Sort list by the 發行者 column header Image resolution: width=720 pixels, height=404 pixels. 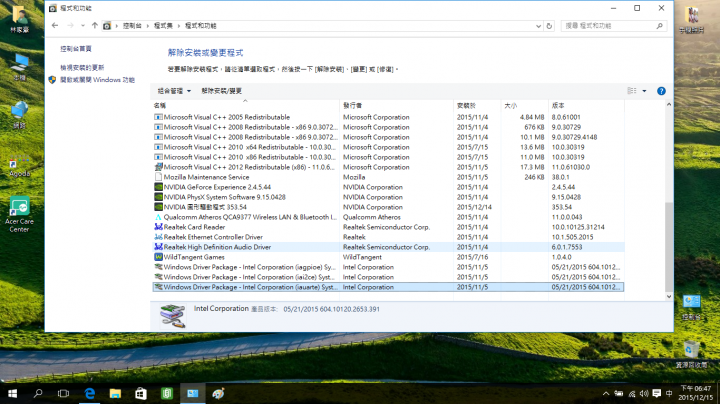[397, 106]
